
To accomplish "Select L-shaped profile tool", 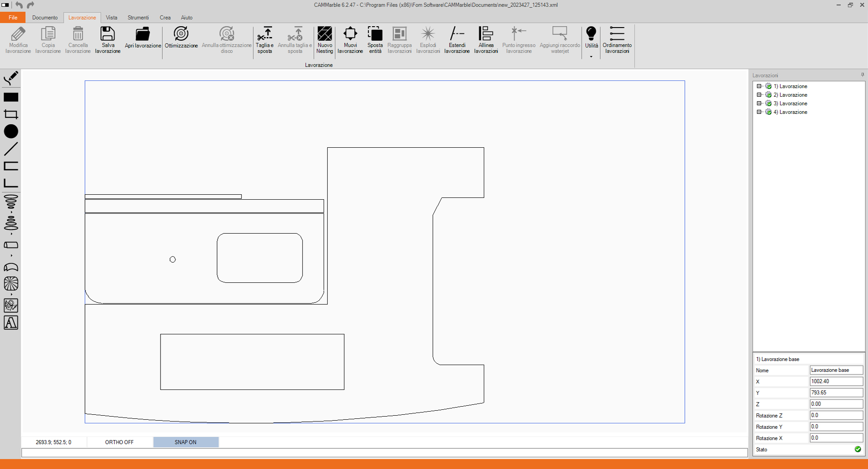I will pyautogui.click(x=11, y=183).
